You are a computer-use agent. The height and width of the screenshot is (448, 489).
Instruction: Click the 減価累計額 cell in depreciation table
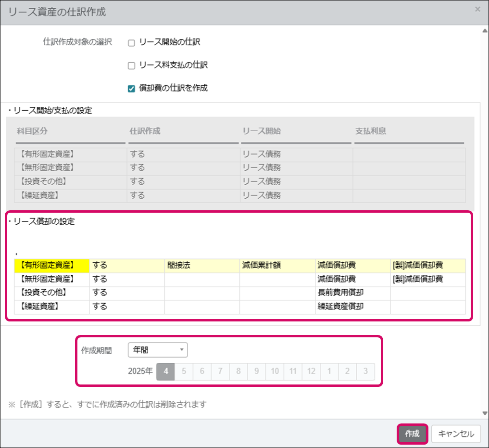point(277,266)
